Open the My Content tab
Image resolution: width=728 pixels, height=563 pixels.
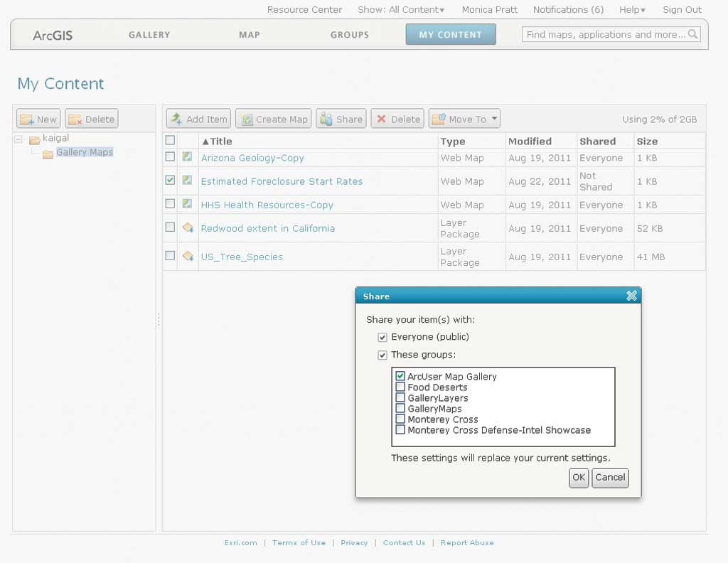(x=451, y=34)
